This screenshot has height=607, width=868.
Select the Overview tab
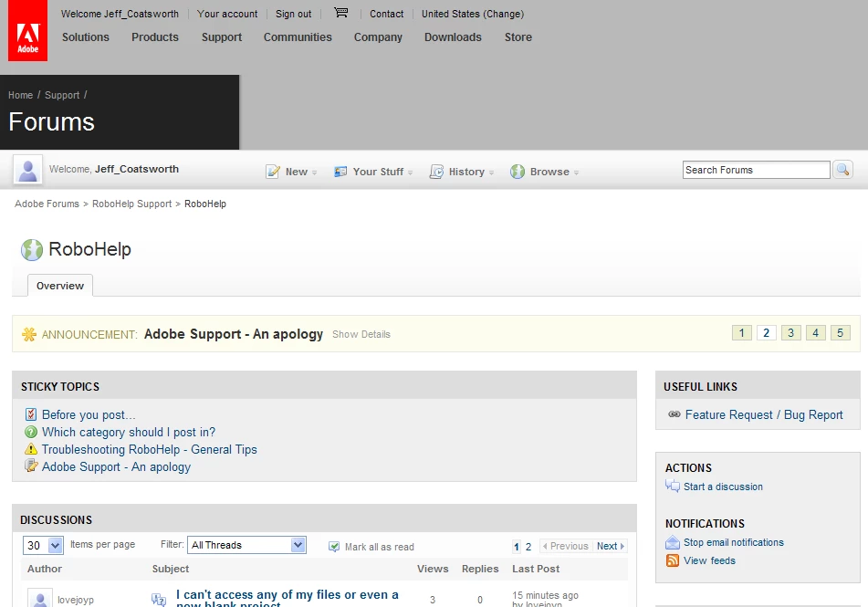(60, 286)
